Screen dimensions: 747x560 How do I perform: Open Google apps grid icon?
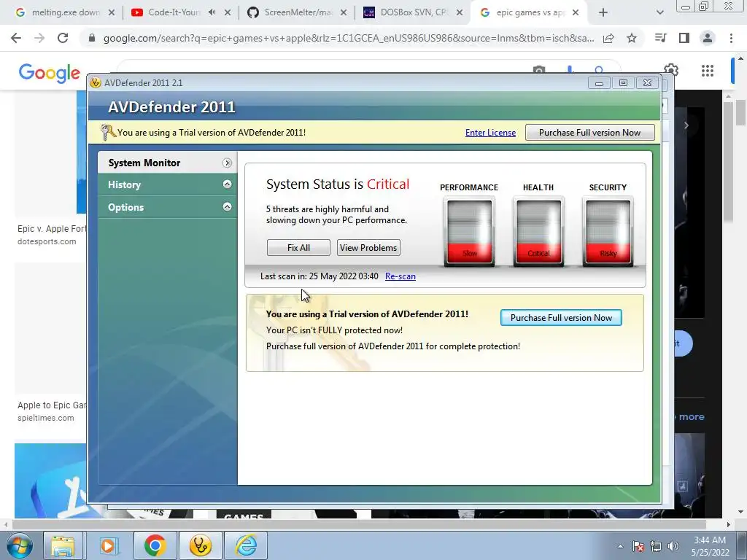708,71
